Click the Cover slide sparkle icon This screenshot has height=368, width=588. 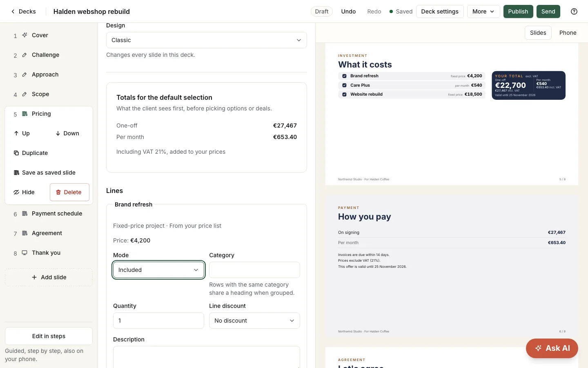pos(24,35)
